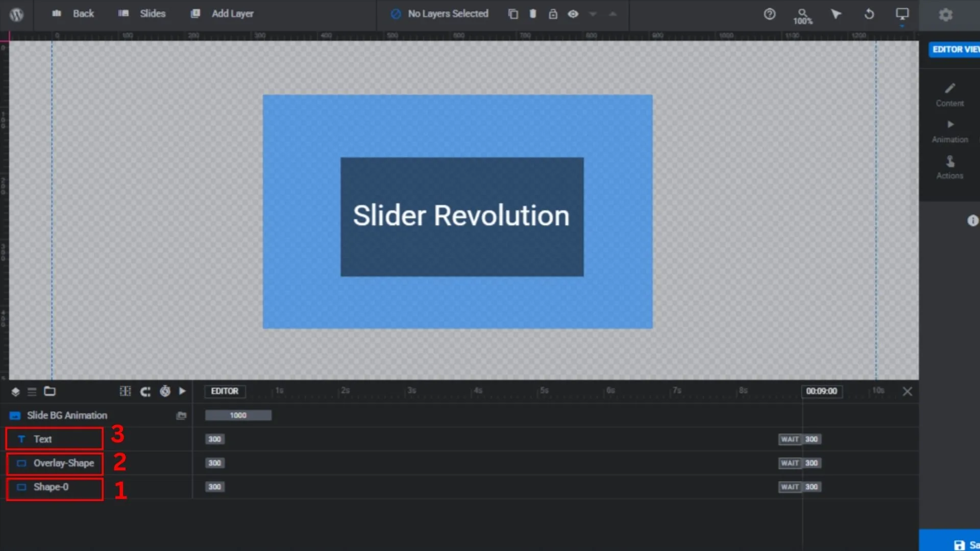The image size is (980, 551).
Task: Switch to the Content tab
Action: pos(950,95)
